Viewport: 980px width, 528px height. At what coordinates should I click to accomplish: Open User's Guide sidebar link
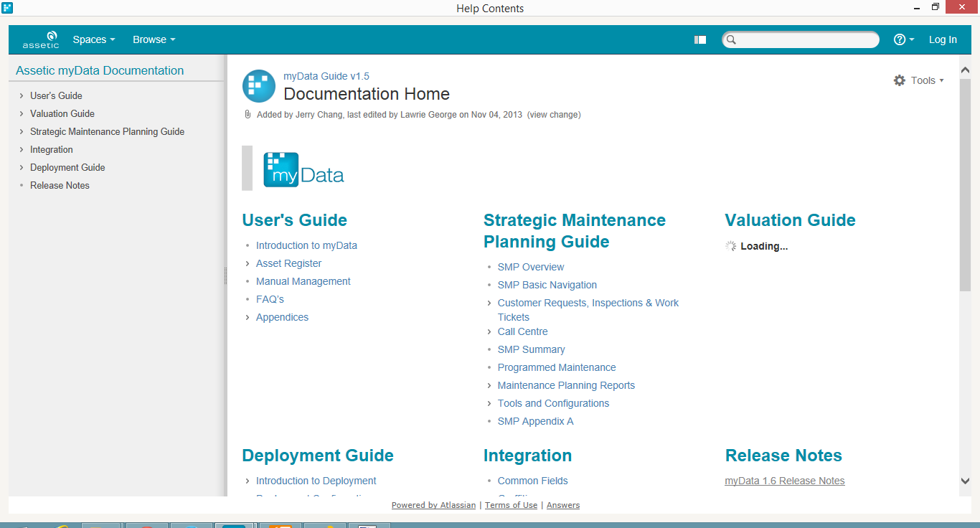56,95
